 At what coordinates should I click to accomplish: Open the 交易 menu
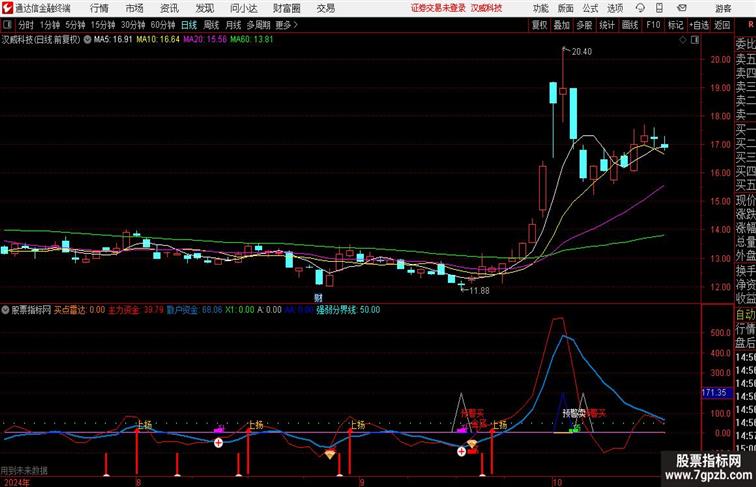(325, 8)
